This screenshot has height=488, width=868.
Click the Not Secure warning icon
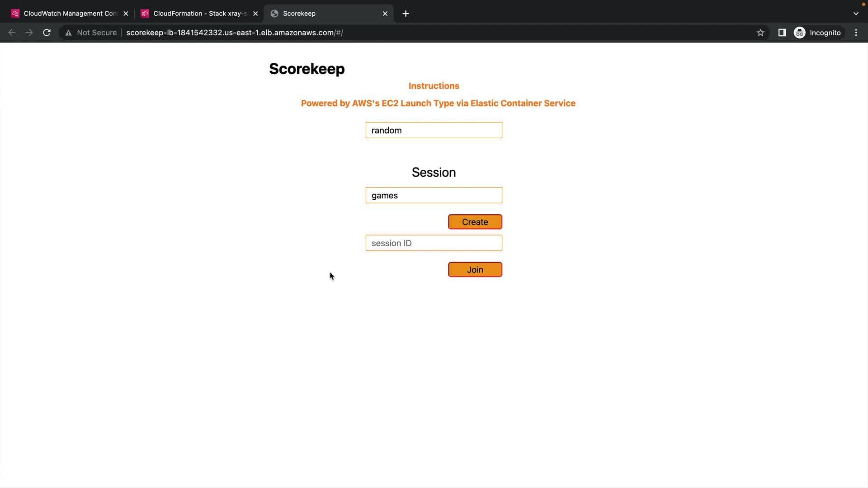pos(69,33)
